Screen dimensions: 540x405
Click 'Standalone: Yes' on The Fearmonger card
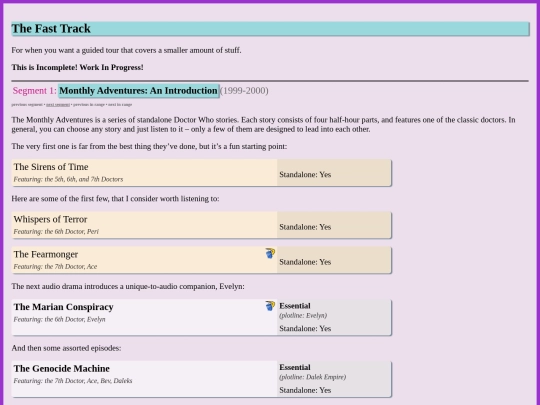tap(305, 262)
